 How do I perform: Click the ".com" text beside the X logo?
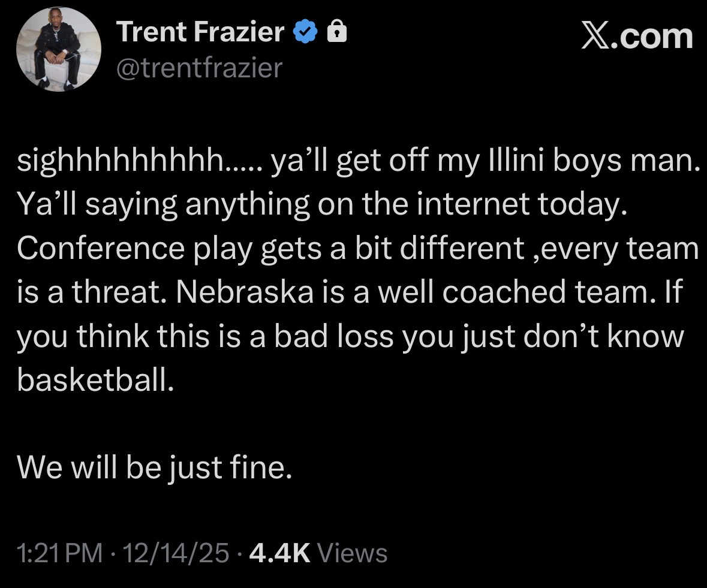[656, 37]
